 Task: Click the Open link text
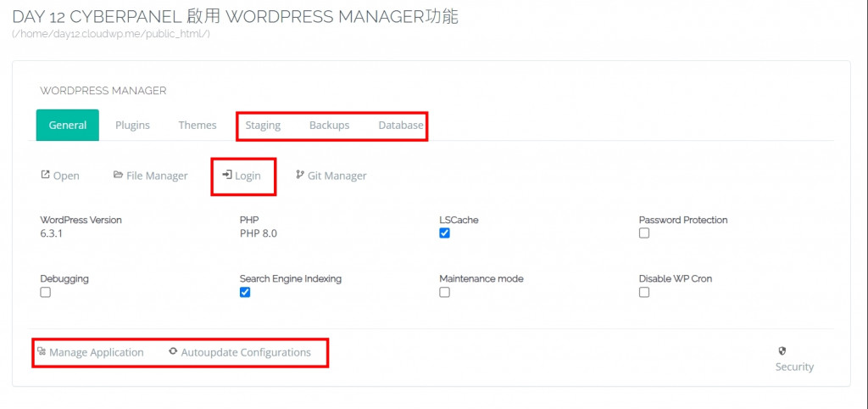[x=66, y=176]
